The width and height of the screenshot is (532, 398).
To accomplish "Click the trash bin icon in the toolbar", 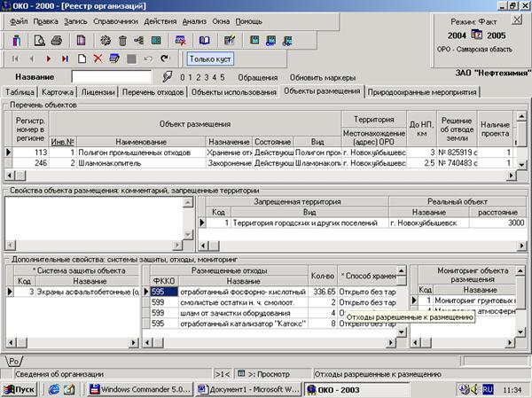I will tap(122, 41).
